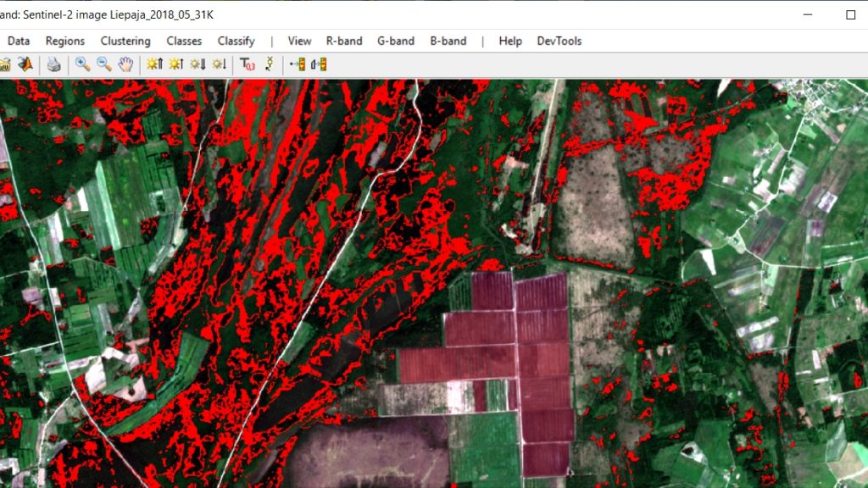Maximize the application window
Image resolution: width=868 pixels, height=488 pixels.
pyautogui.click(x=850, y=14)
